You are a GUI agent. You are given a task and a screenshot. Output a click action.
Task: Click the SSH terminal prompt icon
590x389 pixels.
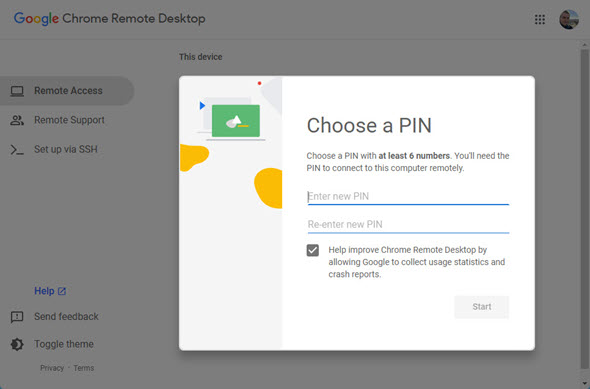17,150
